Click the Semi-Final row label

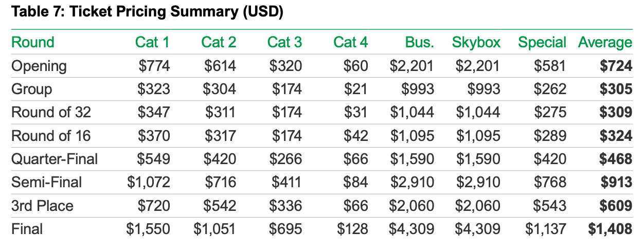(46, 182)
